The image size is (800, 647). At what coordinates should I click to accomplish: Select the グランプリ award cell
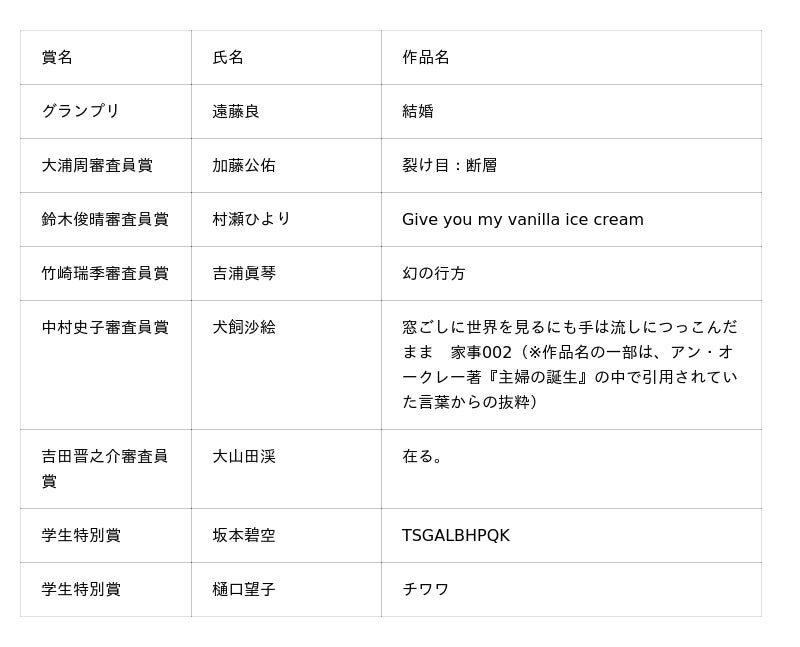coord(81,112)
